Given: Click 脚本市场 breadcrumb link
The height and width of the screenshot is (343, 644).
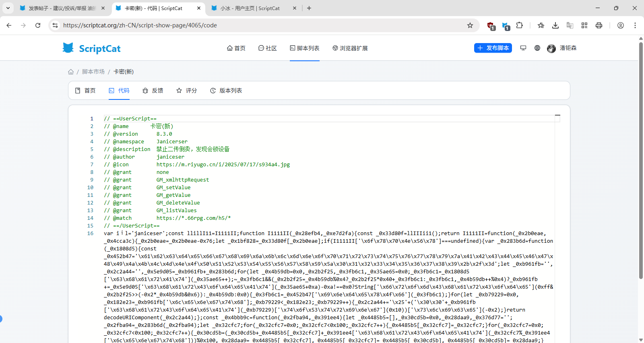Looking at the screenshot, I should pyautogui.click(x=93, y=72).
